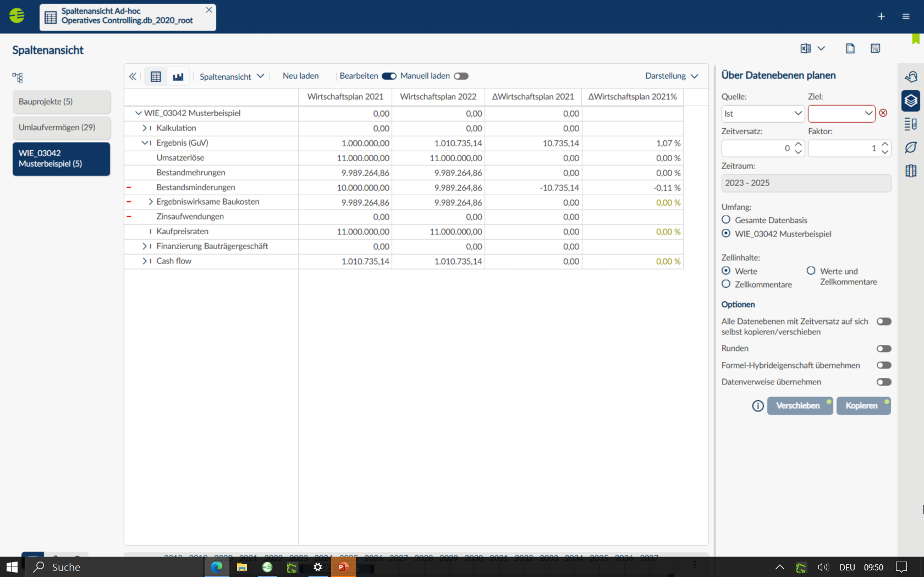Click the structure tree icon above Bauprojekte
Screen dimensions: 924x577
[18, 78]
